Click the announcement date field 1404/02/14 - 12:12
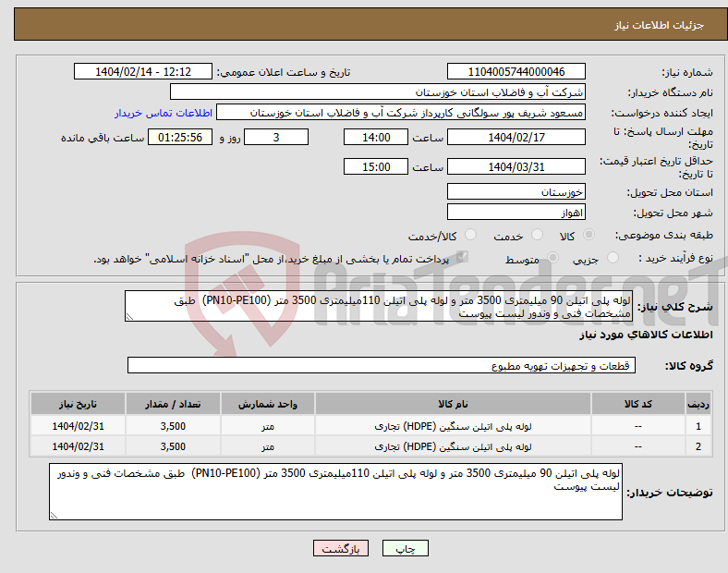The height and width of the screenshot is (573, 728). [143, 71]
